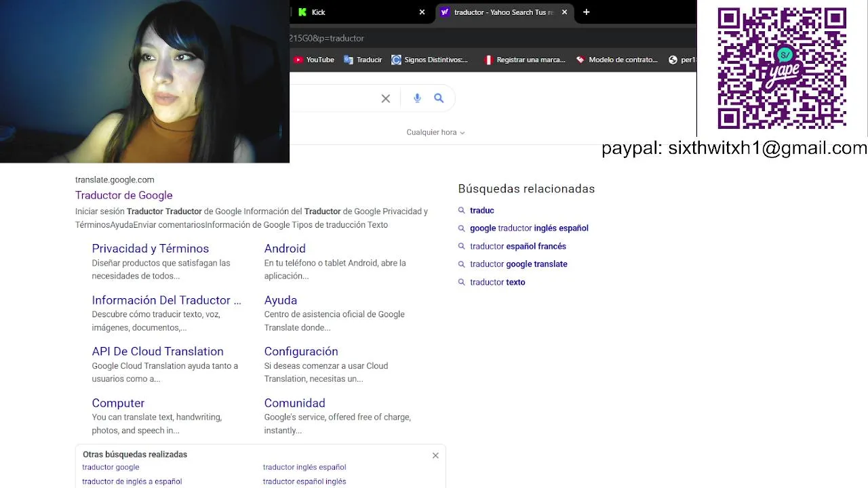Clear the search box with X
The image size is (868, 488).
click(386, 98)
